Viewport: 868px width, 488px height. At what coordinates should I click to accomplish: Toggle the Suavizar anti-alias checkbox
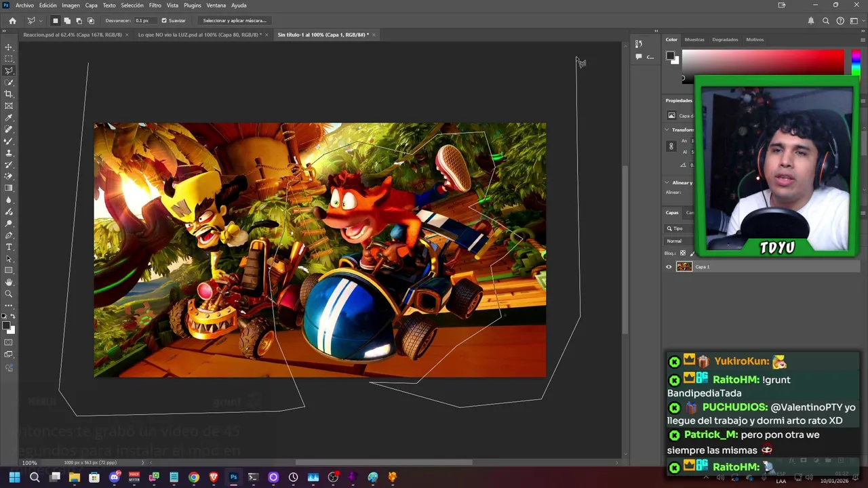pyautogui.click(x=164, y=20)
